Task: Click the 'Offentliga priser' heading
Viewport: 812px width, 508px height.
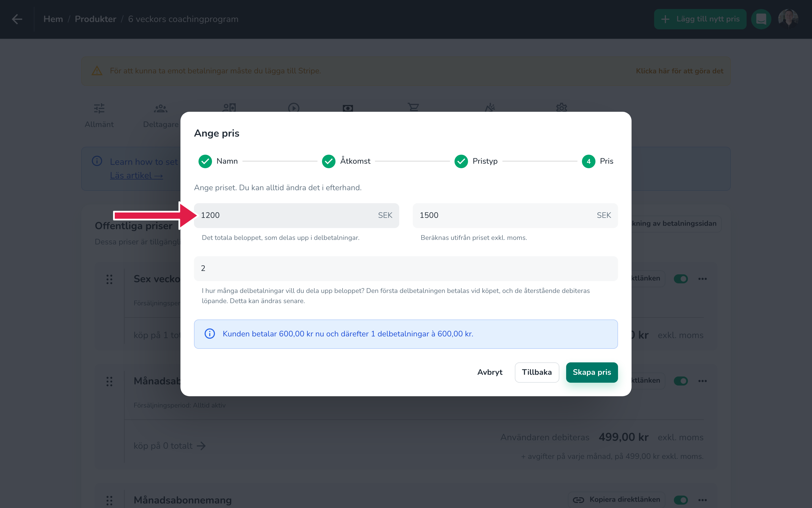Action: point(134,226)
